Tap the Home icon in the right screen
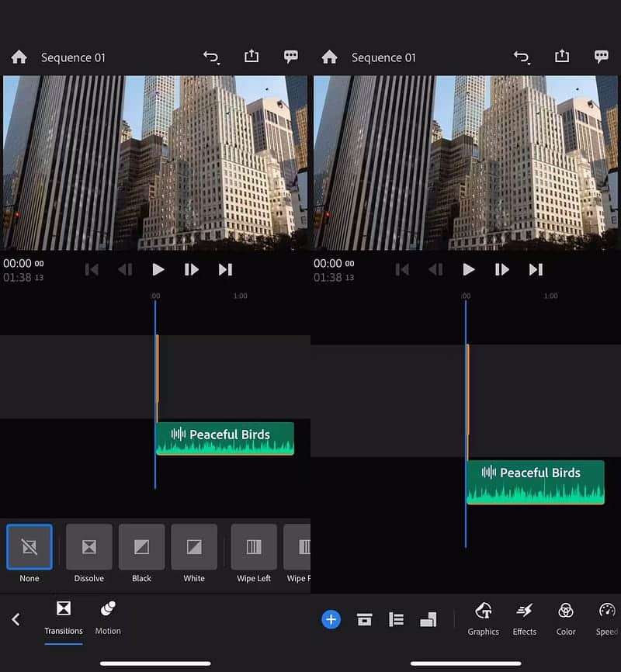The width and height of the screenshot is (621, 672). click(329, 57)
